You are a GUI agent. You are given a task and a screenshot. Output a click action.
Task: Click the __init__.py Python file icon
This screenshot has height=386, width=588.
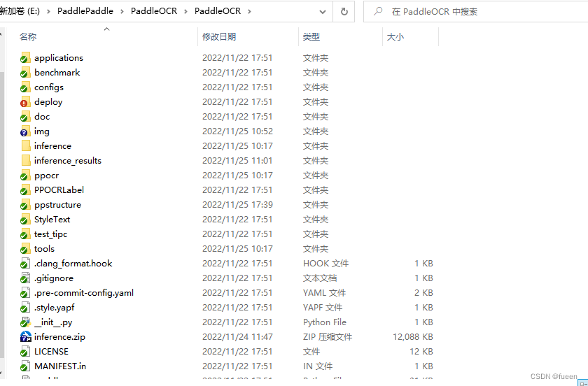[25, 322]
